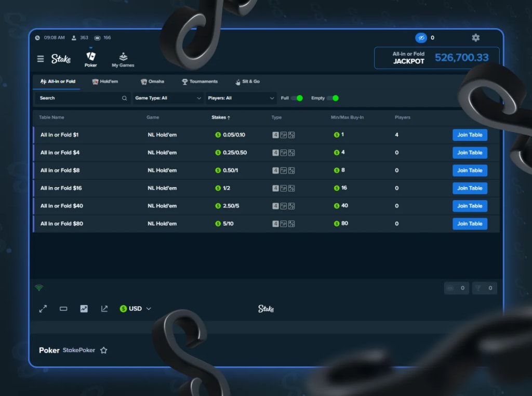Image resolution: width=532 pixels, height=396 pixels.
Task: Switch to the Tournaments tab
Action: point(199,82)
